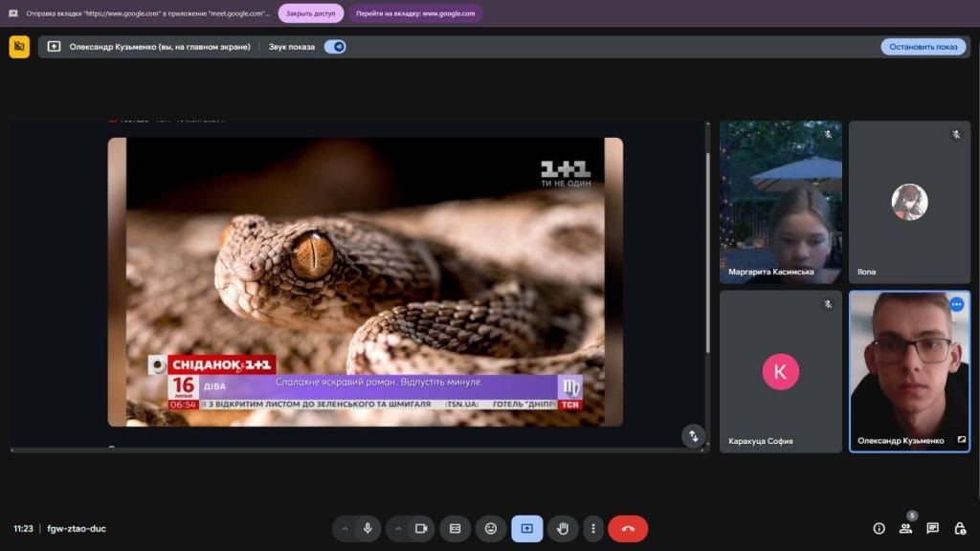The height and width of the screenshot is (551, 980).
Task: Click the yellow camera-off indicator icon
Action: tap(19, 47)
